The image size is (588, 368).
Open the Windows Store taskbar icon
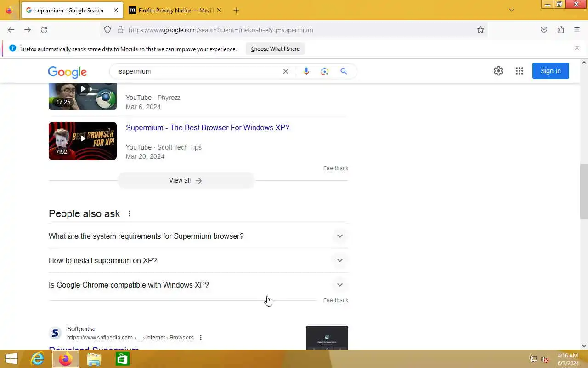pos(122,359)
